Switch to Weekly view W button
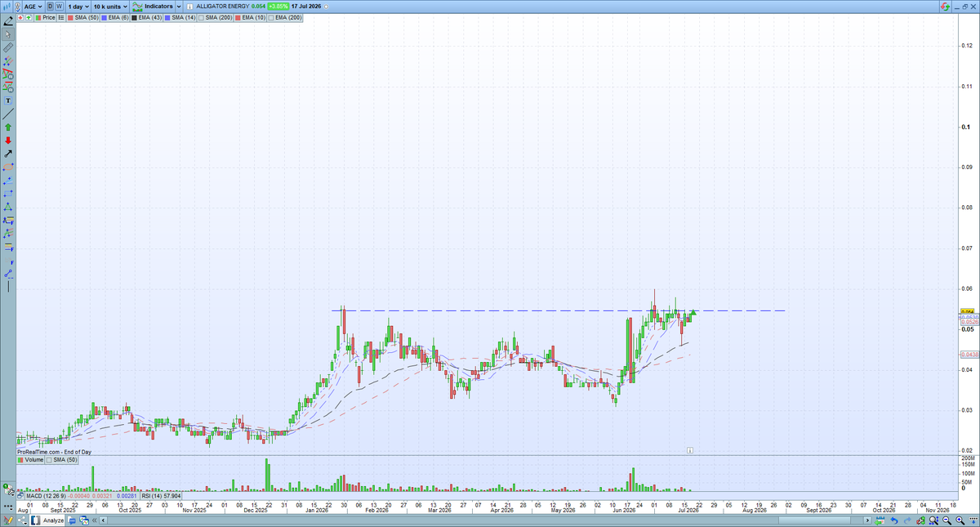 pos(59,7)
